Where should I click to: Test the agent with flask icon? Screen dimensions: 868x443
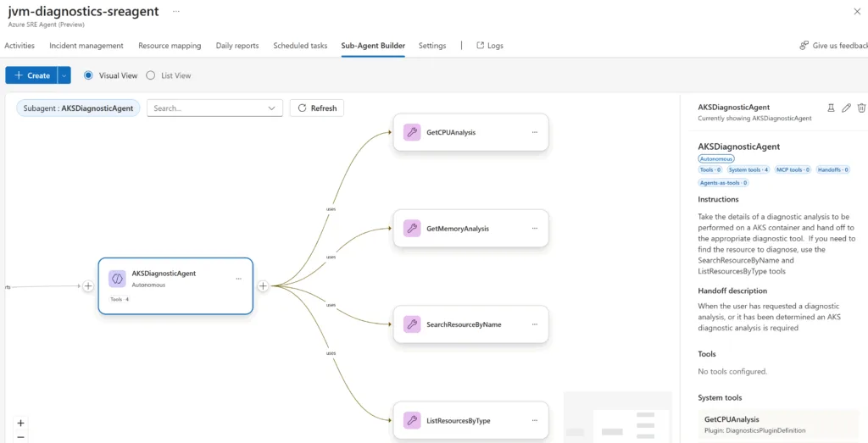point(831,108)
